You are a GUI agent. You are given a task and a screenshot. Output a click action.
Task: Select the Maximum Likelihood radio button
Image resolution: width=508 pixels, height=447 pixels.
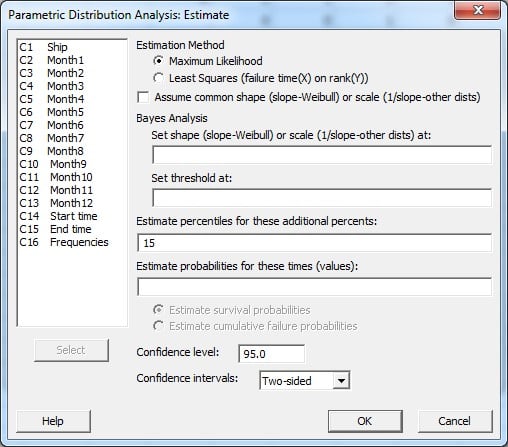click(158, 61)
